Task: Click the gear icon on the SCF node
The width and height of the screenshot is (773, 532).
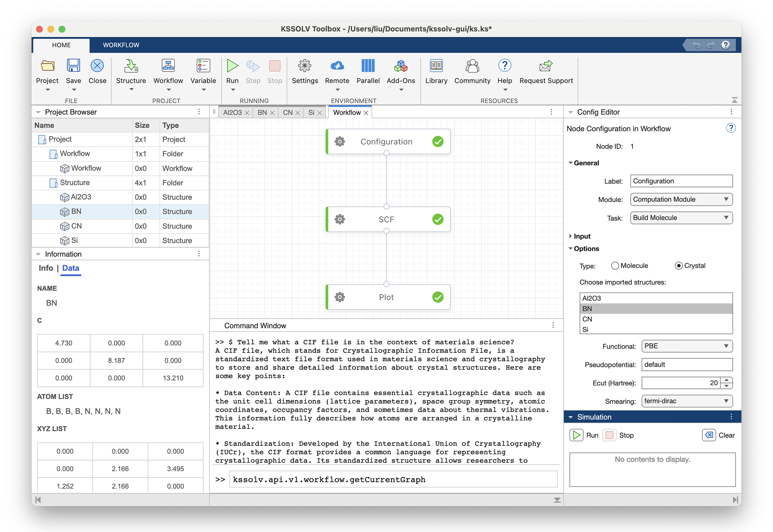Action: (x=339, y=219)
